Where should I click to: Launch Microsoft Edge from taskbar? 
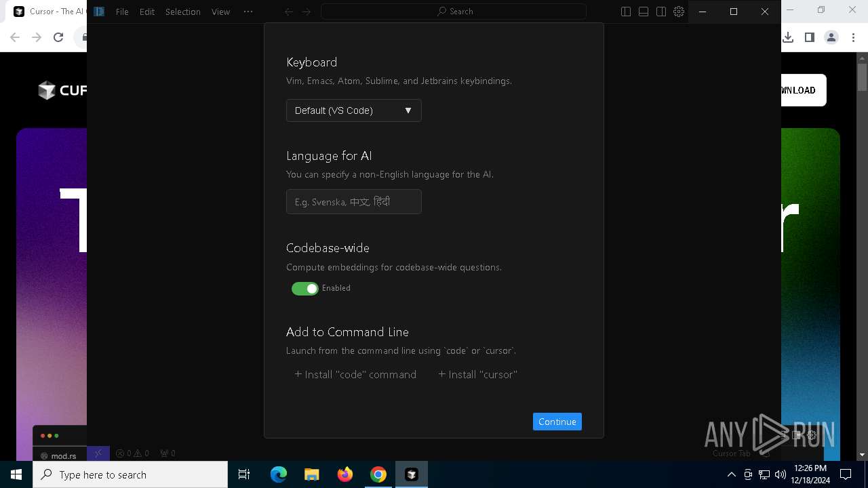pyautogui.click(x=279, y=474)
